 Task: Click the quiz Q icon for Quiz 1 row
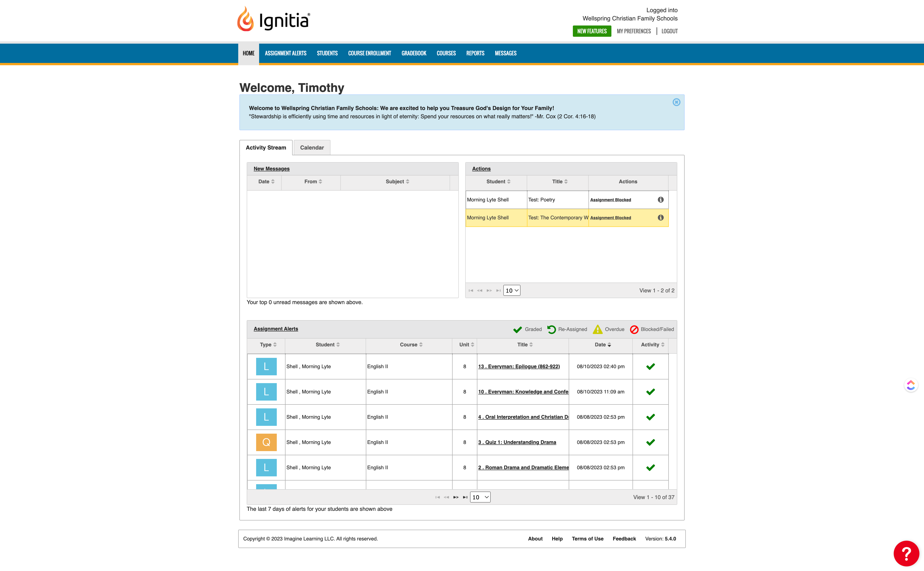coord(266,442)
